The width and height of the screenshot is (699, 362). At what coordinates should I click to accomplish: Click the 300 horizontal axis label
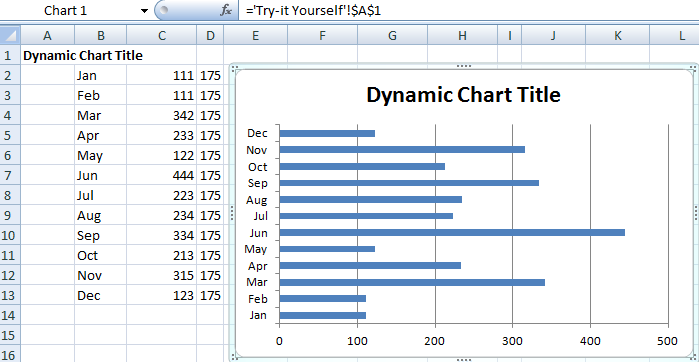(513, 341)
